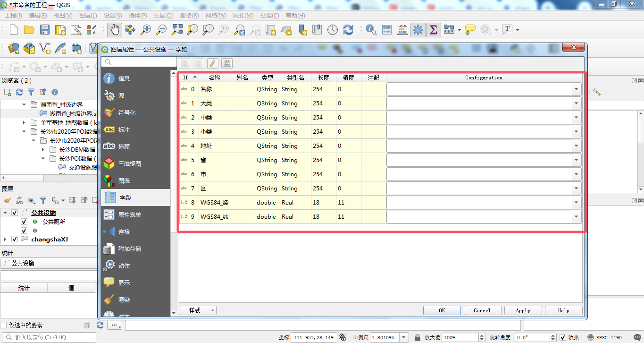This screenshot has height=343, width=644.
Task: Switch to 标注 tab in layer properties
Action: click(135, 129)
